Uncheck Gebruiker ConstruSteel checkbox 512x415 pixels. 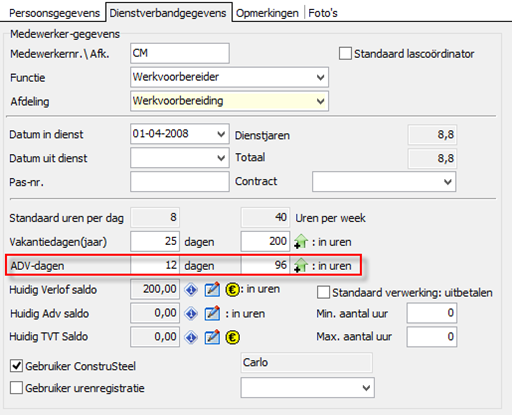point(16,366)
